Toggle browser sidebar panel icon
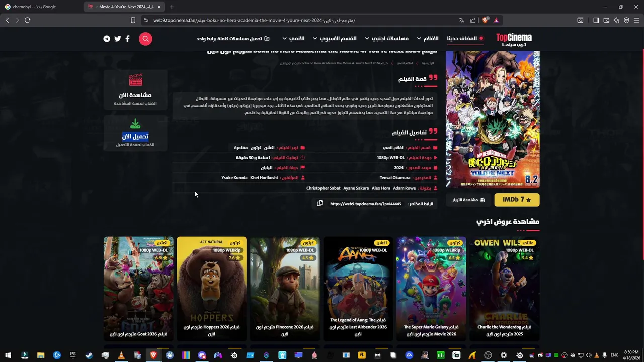Image resolution: width=644 pixels, height=362 pixels. 596,20
